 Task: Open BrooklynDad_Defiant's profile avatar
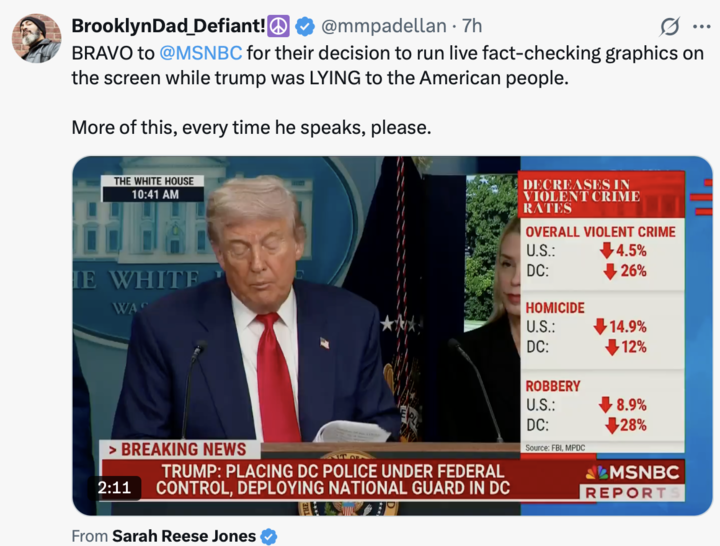[x=36, y=37]
